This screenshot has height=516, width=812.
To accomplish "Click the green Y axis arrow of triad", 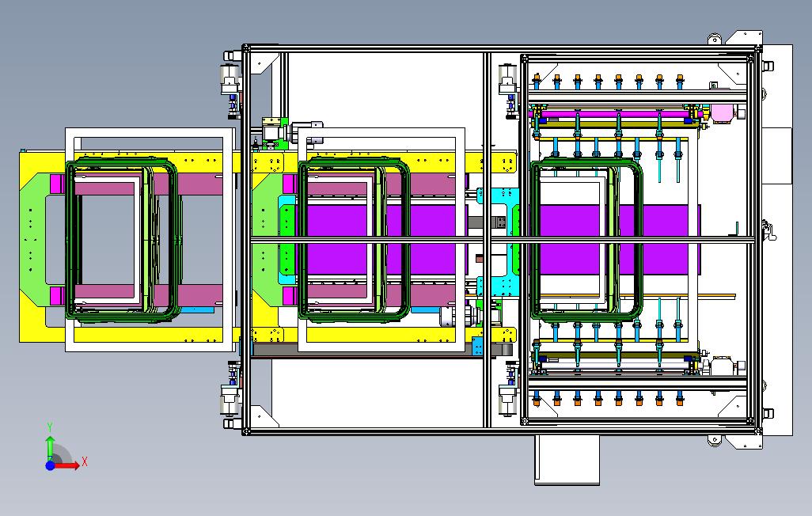I will [x=50, y=448].
